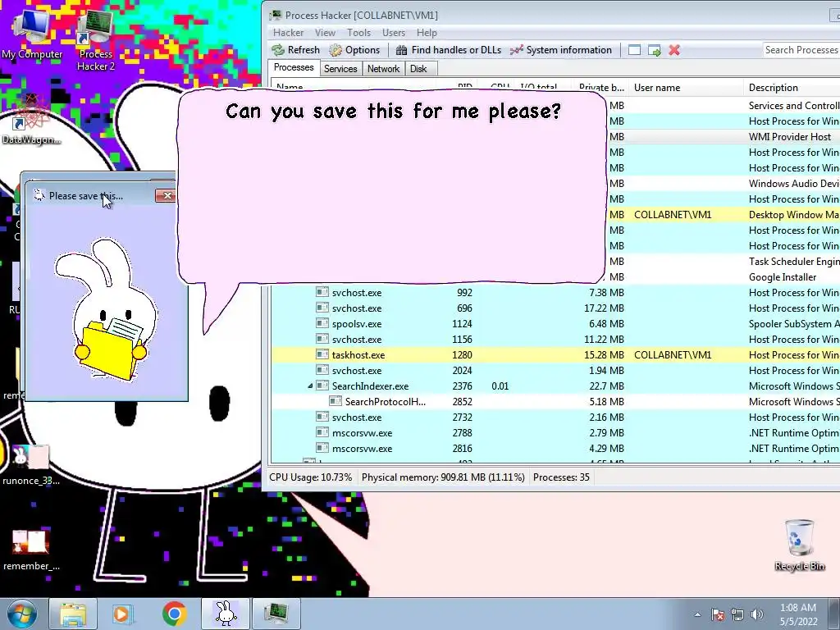Select svchost.exe with PID 992
This screenshot has height=630, width=840.
click(555, 293)
